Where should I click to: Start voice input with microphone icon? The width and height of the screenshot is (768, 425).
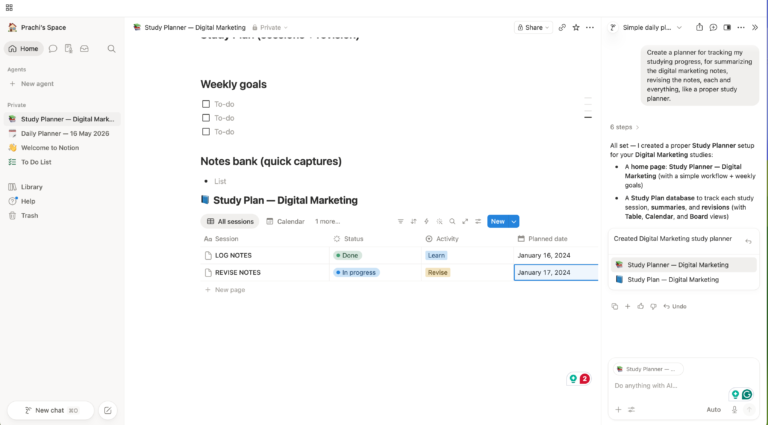click(734, 409)
